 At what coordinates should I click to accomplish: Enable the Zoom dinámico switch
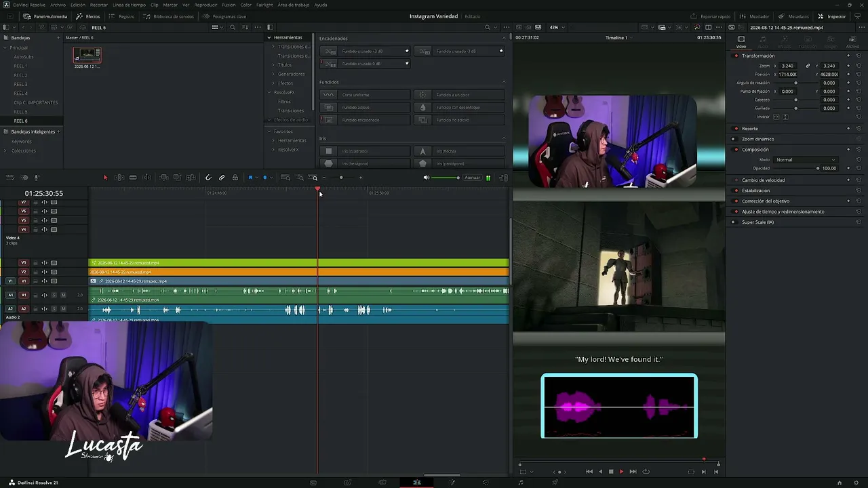[736, 139]
